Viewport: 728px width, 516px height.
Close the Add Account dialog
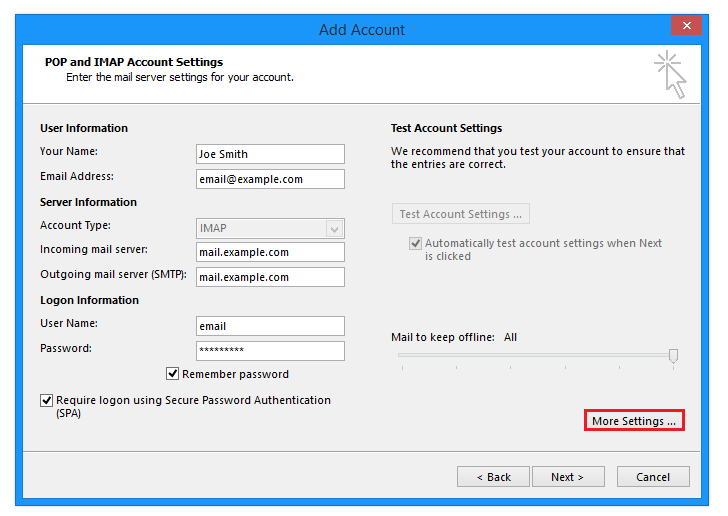point(687,25)
